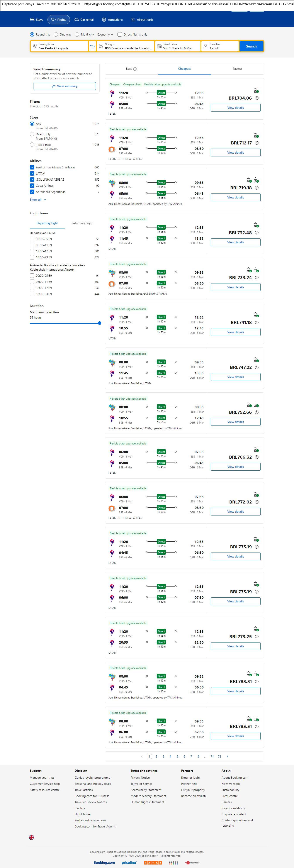Select the One way radio button
294x868 pixels.
coord(56,34)
